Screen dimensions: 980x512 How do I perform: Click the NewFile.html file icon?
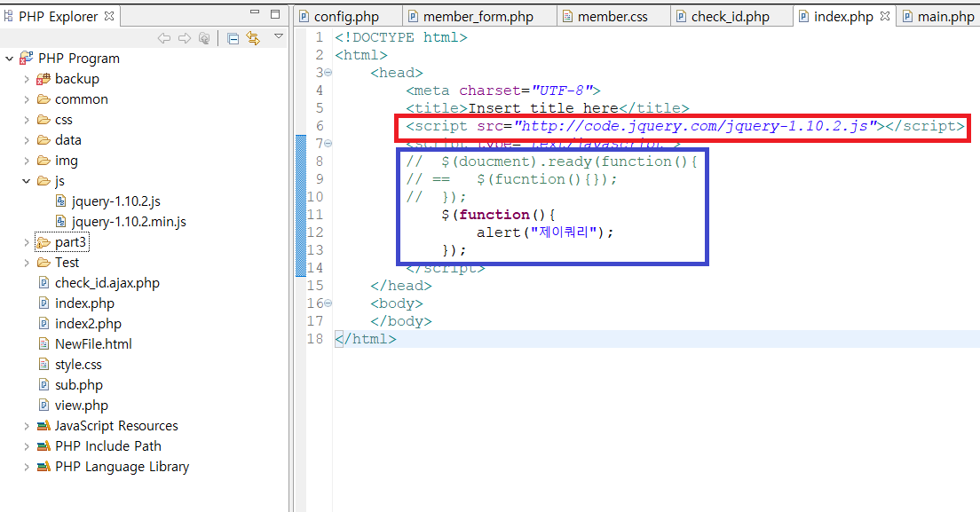click(x=43, y=344)
